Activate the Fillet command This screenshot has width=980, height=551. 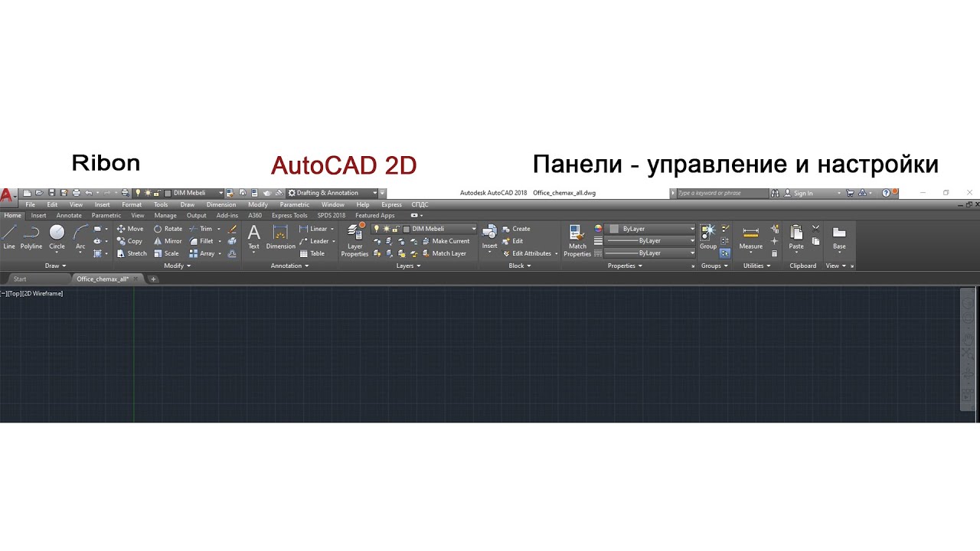pos(201,241)
